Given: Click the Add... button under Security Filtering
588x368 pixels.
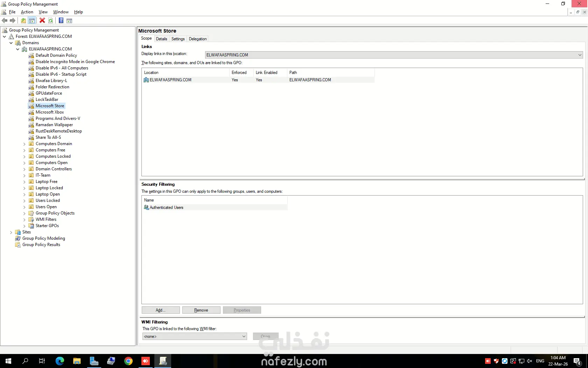Looking at the screenshot, I should (x=161, y=310).
